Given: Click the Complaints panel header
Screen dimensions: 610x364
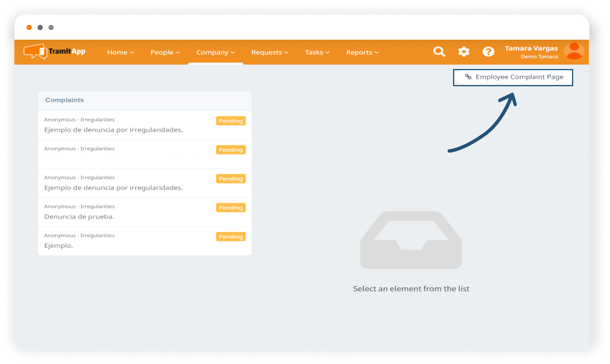Looking at the screenshot, I should (x=144, y=100).
